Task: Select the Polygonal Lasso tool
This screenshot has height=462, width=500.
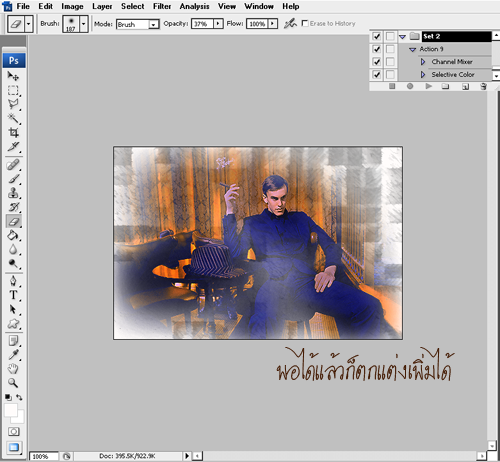Action: [x=13, y=104]
